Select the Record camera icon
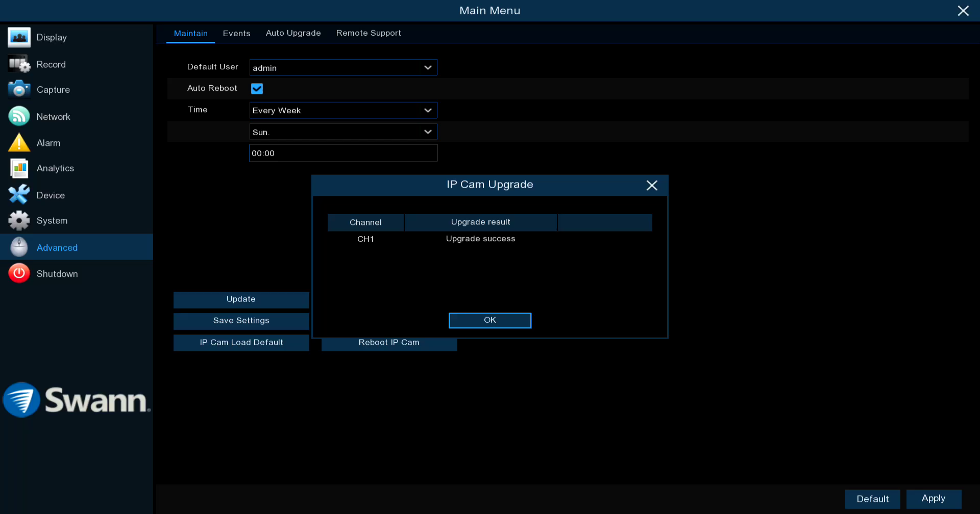The height and width of the screenshot is (514, 980). pos(19,64)
